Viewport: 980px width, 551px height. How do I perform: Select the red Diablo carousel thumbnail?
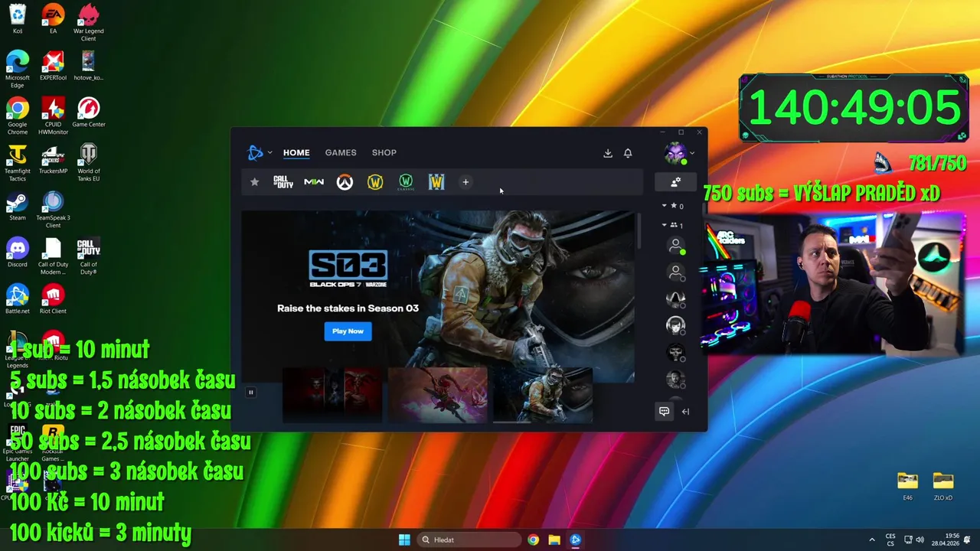(332, 395)
